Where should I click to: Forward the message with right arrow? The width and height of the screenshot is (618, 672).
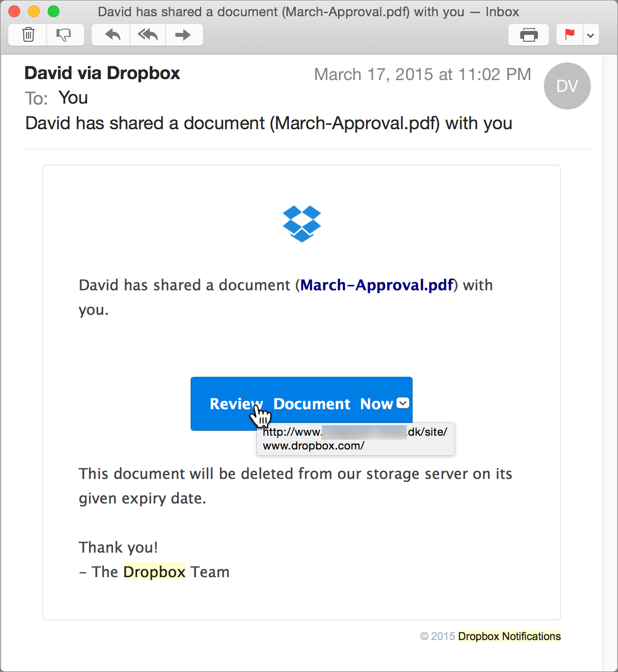184,35
